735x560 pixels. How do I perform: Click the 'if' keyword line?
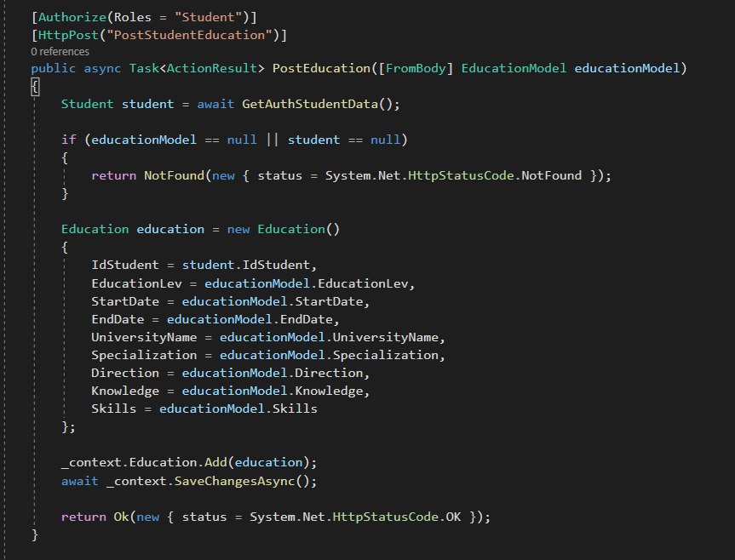tap(234, 140)
